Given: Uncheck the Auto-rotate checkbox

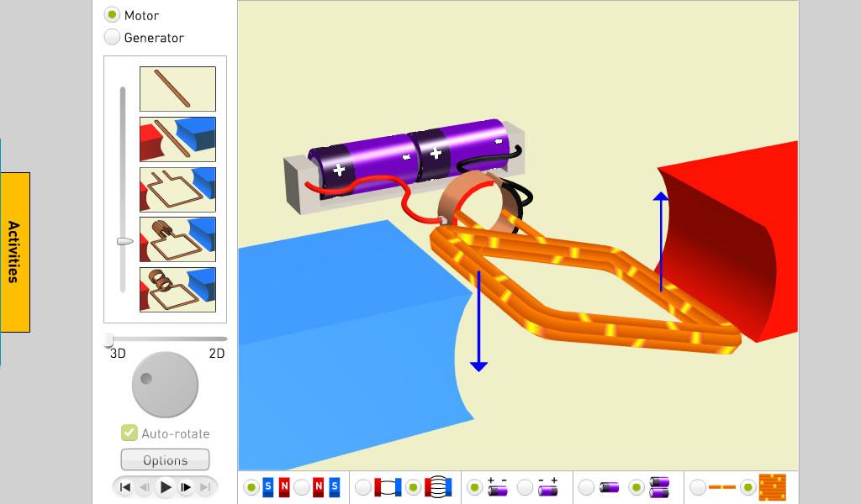Looking at the screenshot, I should [x=129, y=433].
